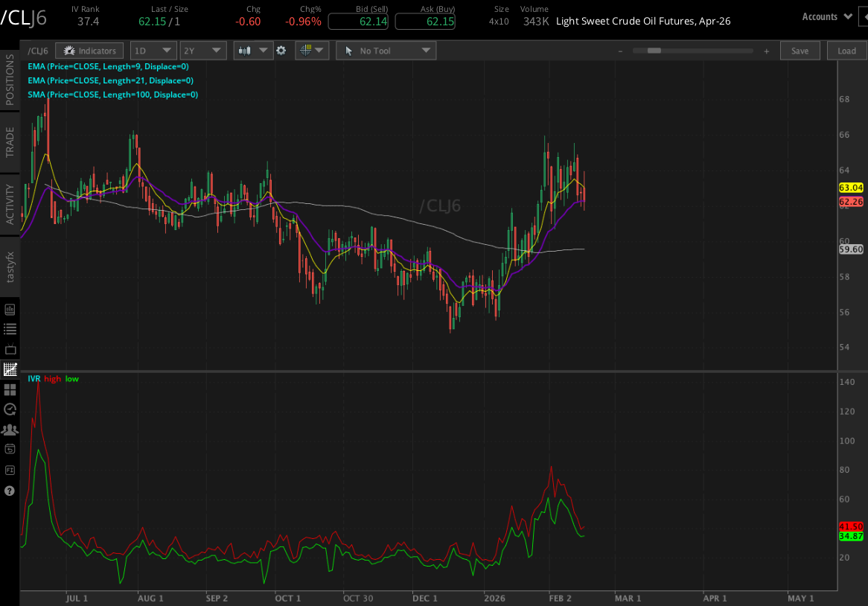Open the 1D timeframe dropdown

pyautogui.click(x=153, y=50)
